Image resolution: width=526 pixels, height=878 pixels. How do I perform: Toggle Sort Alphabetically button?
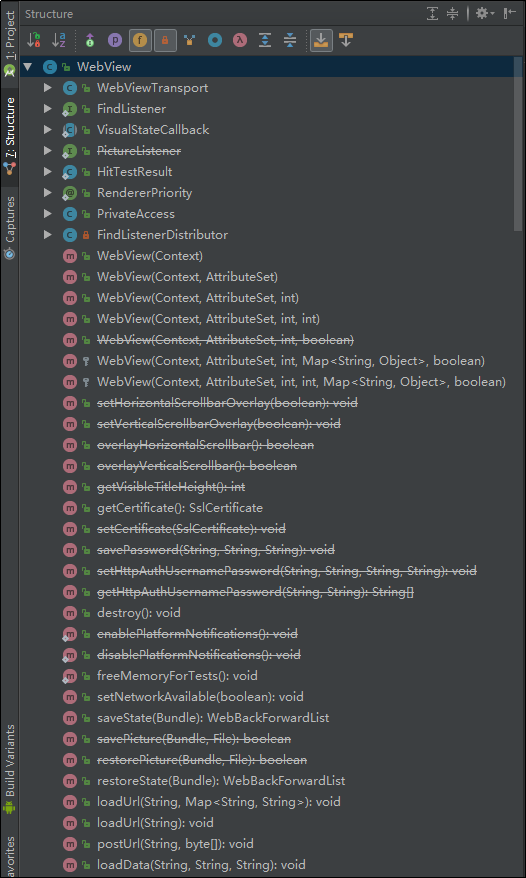tap(59, 40)
